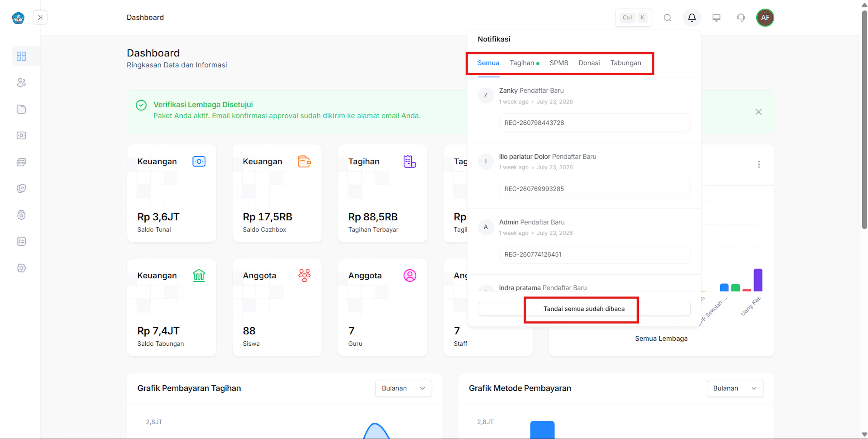Image resolution: width=868 pixels, height=439 pixels.
Task: Open the Rp 7,4JT Saldo Tabungan card
Action: (x=172, y=307)
